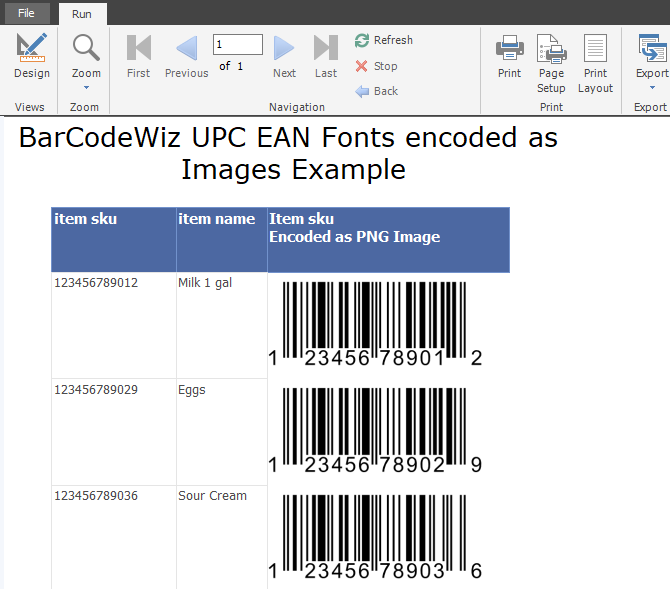Toggle Print Layout view
This screenshot has width=670, height=589.
click(595, 63)
